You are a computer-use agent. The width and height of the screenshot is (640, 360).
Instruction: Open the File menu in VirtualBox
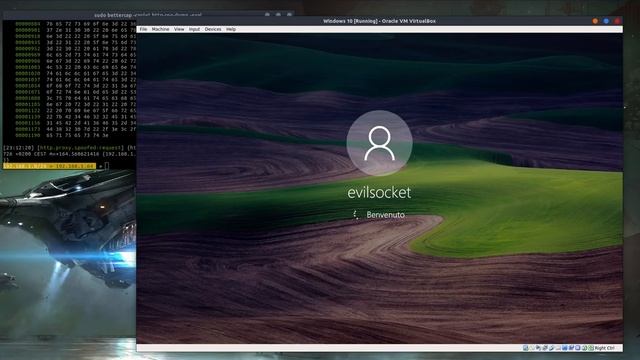[x=143, y=29]
